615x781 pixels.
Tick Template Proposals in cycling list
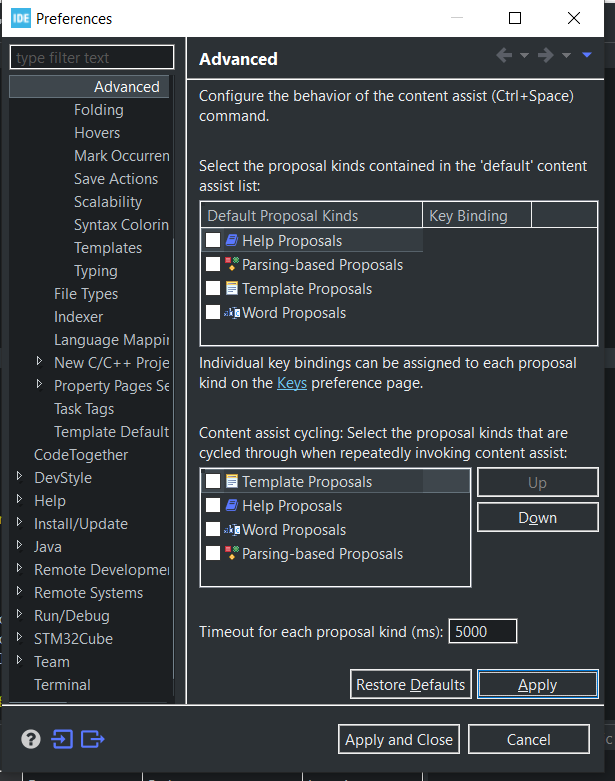click(213, 481)
